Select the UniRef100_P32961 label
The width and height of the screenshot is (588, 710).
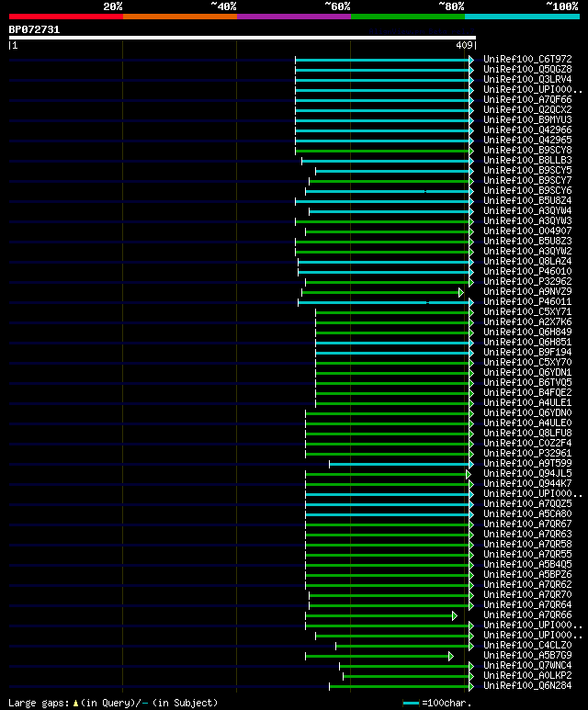point(527,453)
